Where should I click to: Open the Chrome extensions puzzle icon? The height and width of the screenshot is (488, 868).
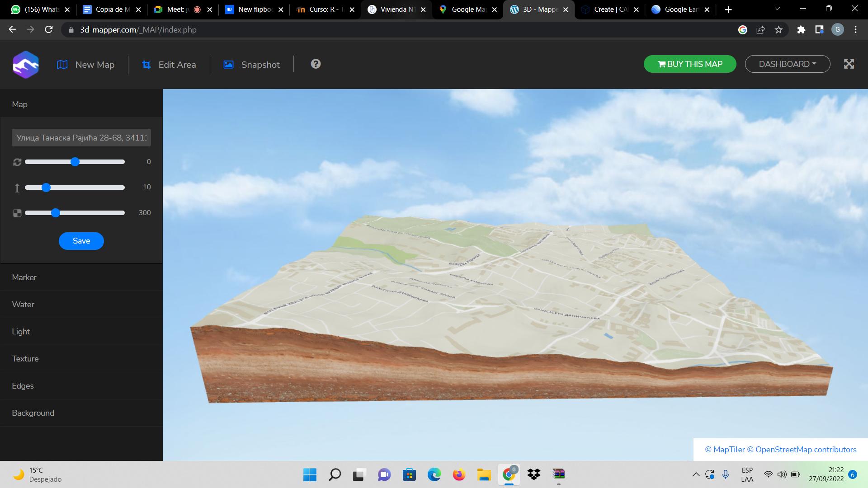tap(801, 30)
